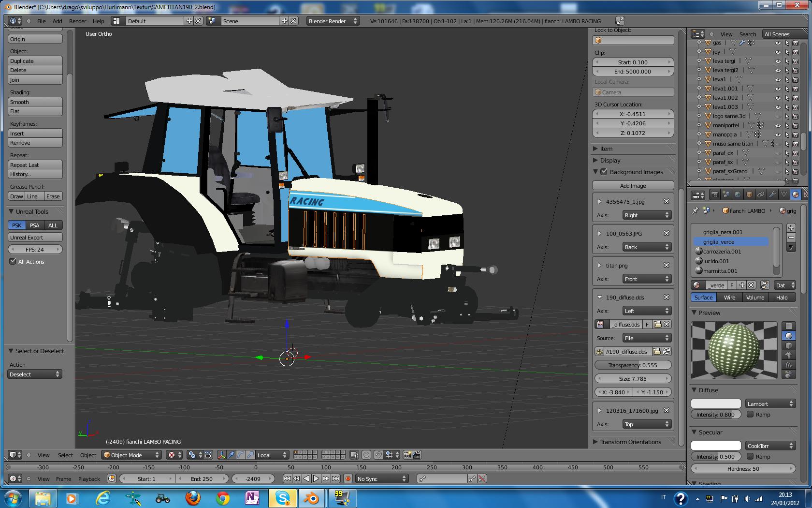
Task: Open the Deselect action dropdown
Action: [x=35, y=374]
